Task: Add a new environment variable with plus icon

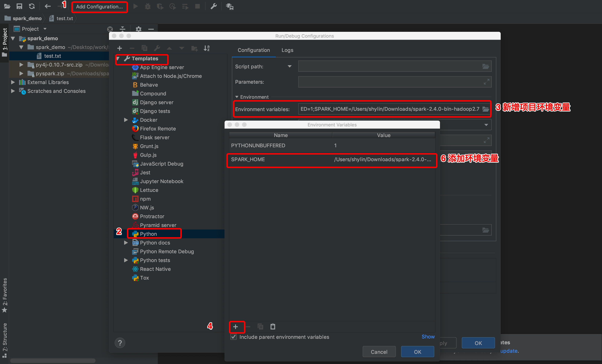Action: pyautogui.click(x=236, y=327)
